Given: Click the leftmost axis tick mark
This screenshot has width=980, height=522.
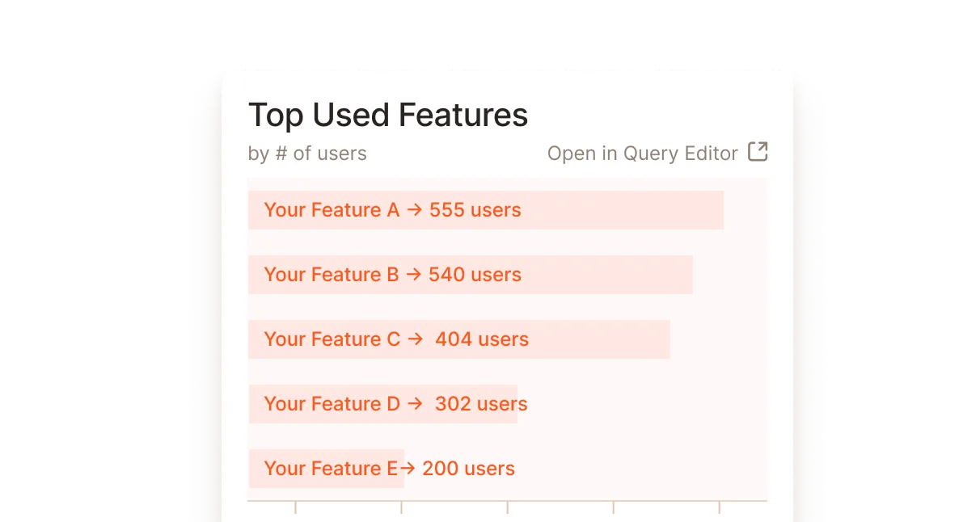Looking at the screenshot, I should click(x=297, y=506).
